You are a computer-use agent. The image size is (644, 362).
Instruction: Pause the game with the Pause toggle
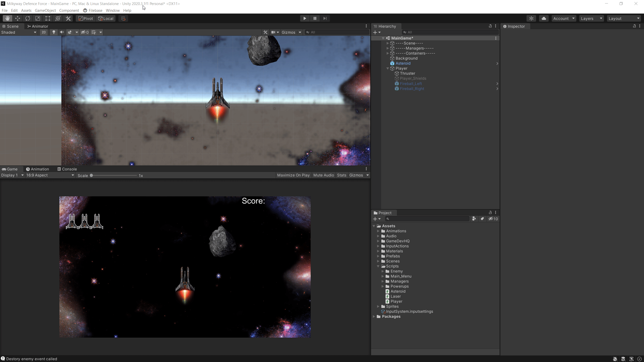point(315,18)
